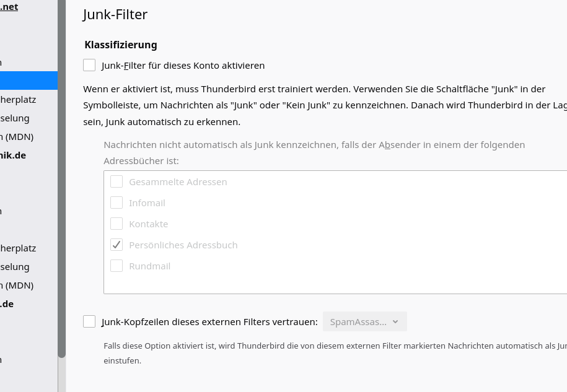This screenshot has height=392, width=567.
Task: Uncheck the Persönliches Adressbuch checkbox
Action: [x=116, y=245]
